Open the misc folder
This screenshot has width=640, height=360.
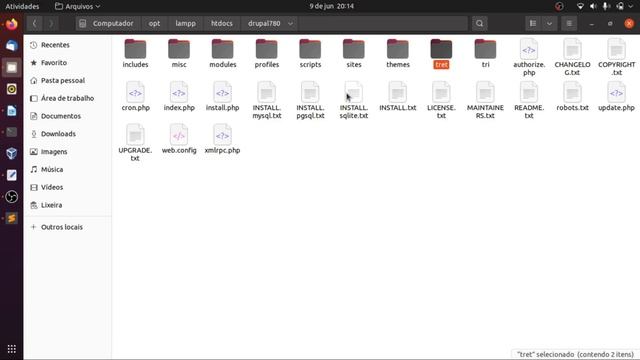pos(179,53)
